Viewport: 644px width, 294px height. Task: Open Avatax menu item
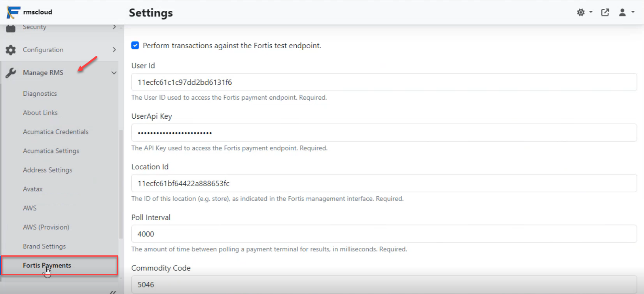point(33,189)
